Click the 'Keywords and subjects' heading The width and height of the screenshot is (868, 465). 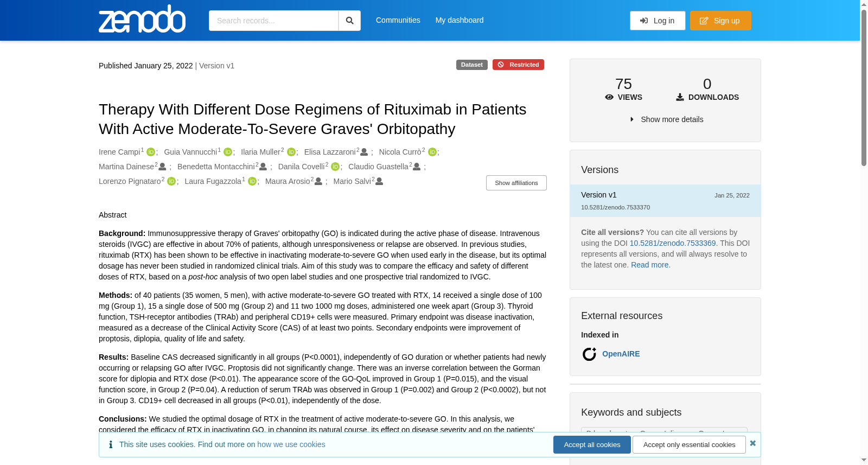click(x=631, y=412)
